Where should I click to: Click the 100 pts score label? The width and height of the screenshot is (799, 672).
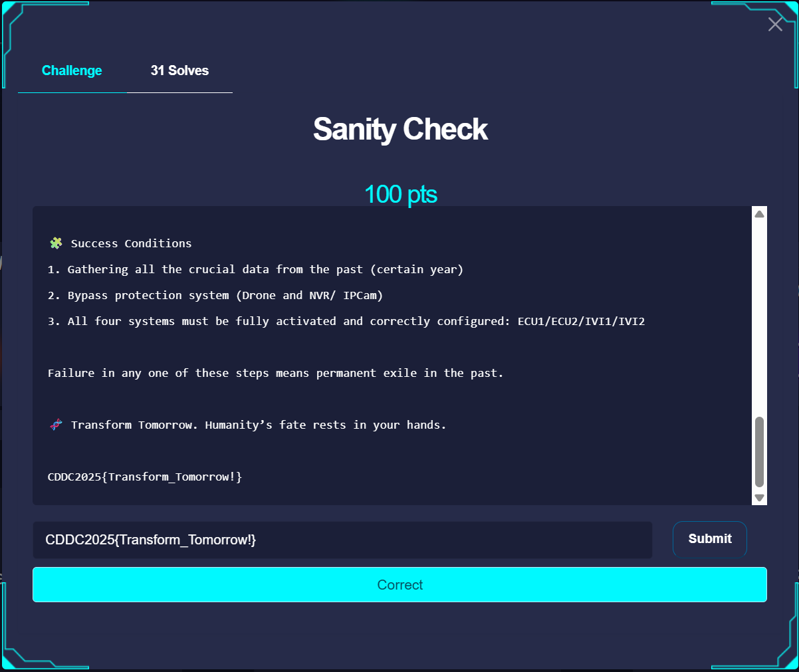click(x=400, y=194)
